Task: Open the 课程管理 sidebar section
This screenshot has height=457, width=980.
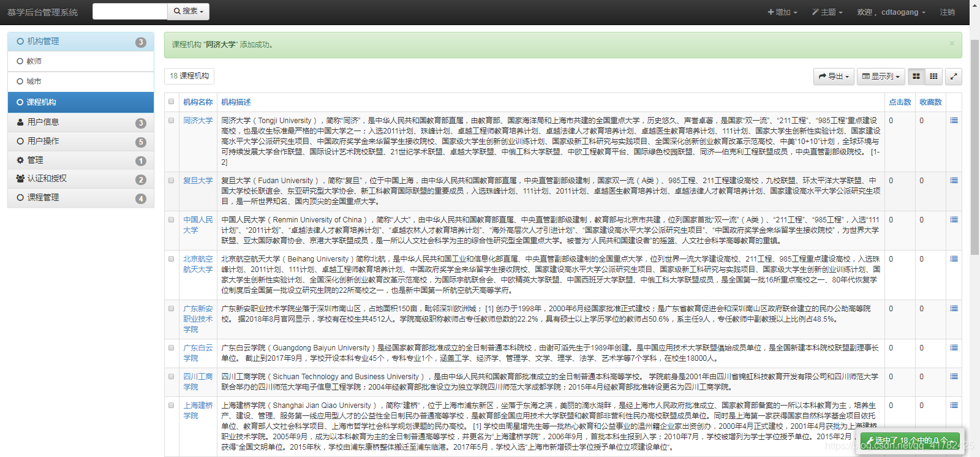Action: 81,198
